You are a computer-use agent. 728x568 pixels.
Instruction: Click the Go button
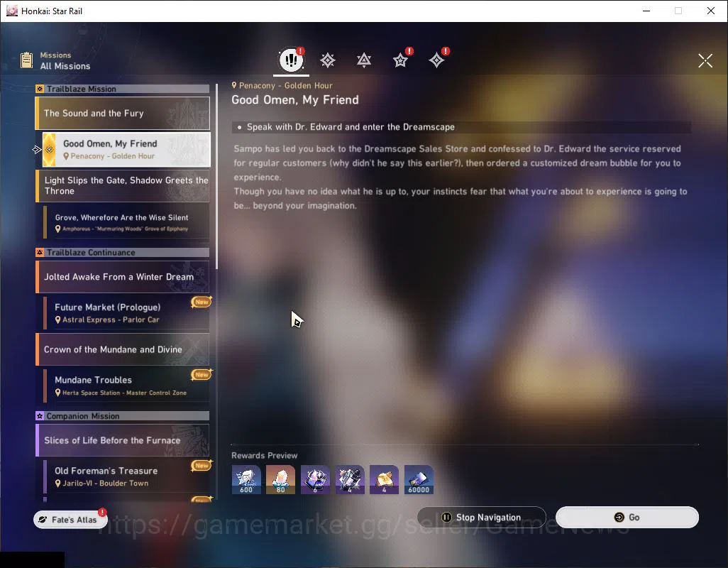[627, 518]
